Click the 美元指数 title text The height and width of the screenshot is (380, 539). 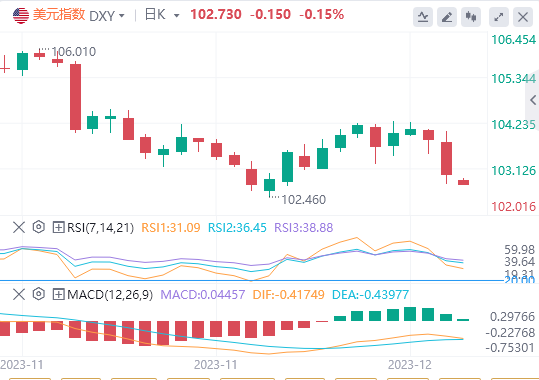click(x=59, y=15)
